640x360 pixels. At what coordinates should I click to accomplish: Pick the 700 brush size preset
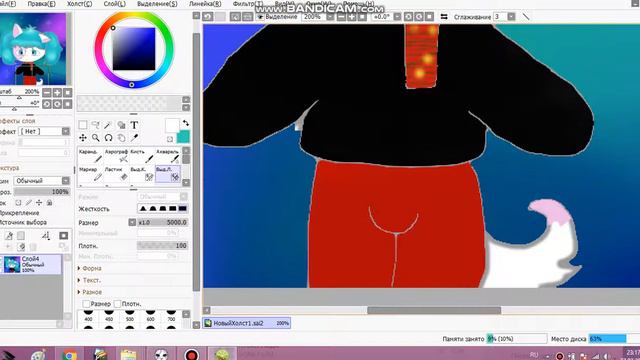point(171,316)
